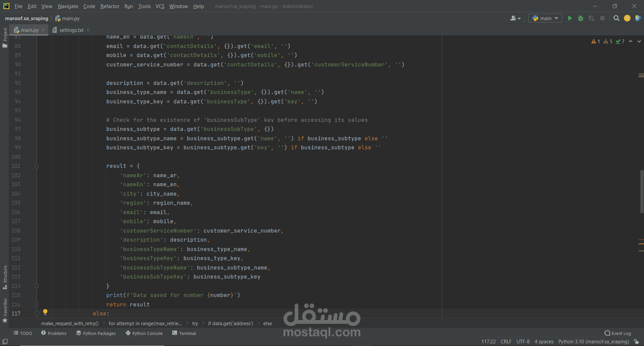Click the 'else' breadcrumb
The image size is (644, 346).
pyautogui.click(x=268, y=324)
